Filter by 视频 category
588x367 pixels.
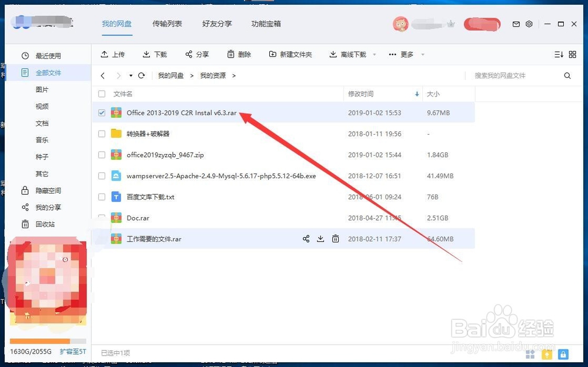(x=42, y=106)
